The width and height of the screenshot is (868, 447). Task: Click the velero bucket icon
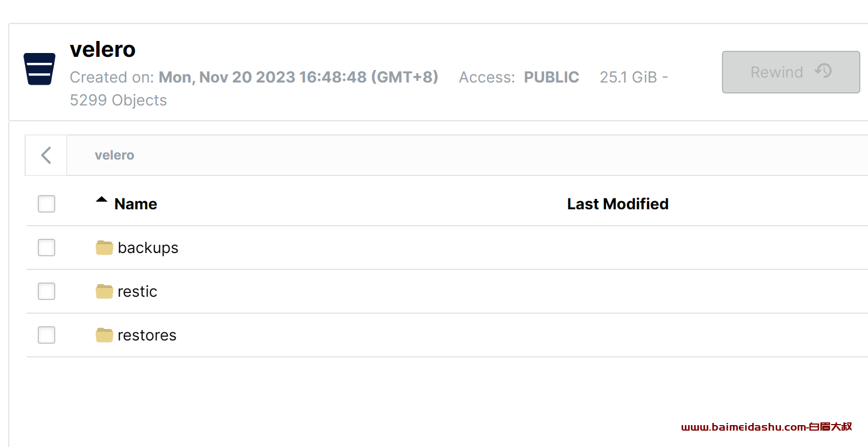(x=39, y=69)
